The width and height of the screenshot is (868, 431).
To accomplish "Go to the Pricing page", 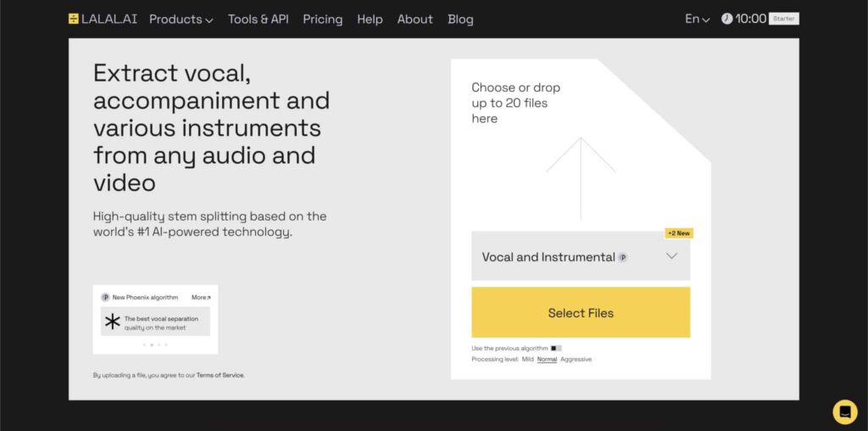I will [322, 19].
